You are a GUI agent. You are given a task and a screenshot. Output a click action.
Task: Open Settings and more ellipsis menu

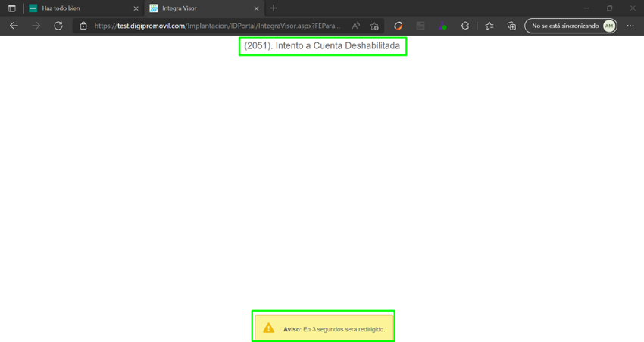tap(630, 26)
